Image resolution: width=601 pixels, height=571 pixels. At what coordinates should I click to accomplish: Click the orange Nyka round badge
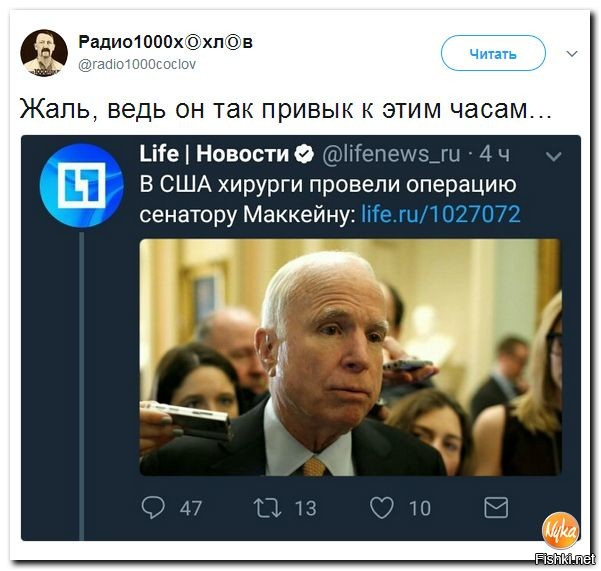coord(560,531)
